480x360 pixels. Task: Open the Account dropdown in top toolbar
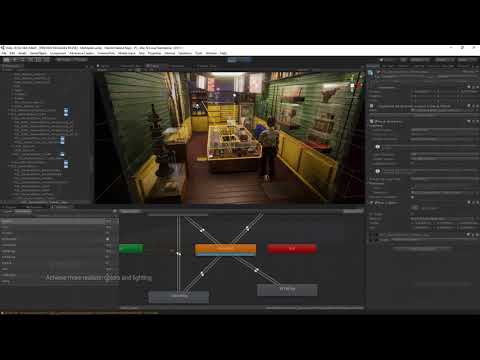[x=420, y=60]
